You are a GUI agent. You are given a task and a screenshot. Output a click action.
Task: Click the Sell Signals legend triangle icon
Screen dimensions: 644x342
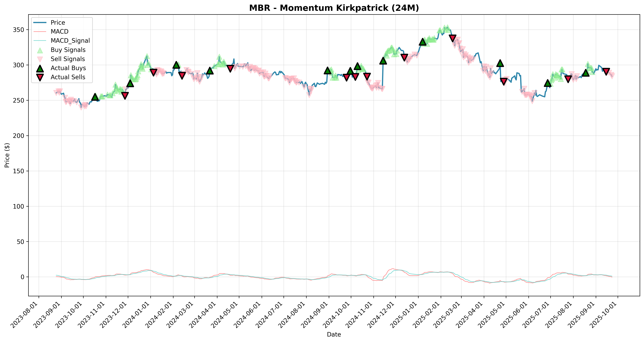point(40,59)
